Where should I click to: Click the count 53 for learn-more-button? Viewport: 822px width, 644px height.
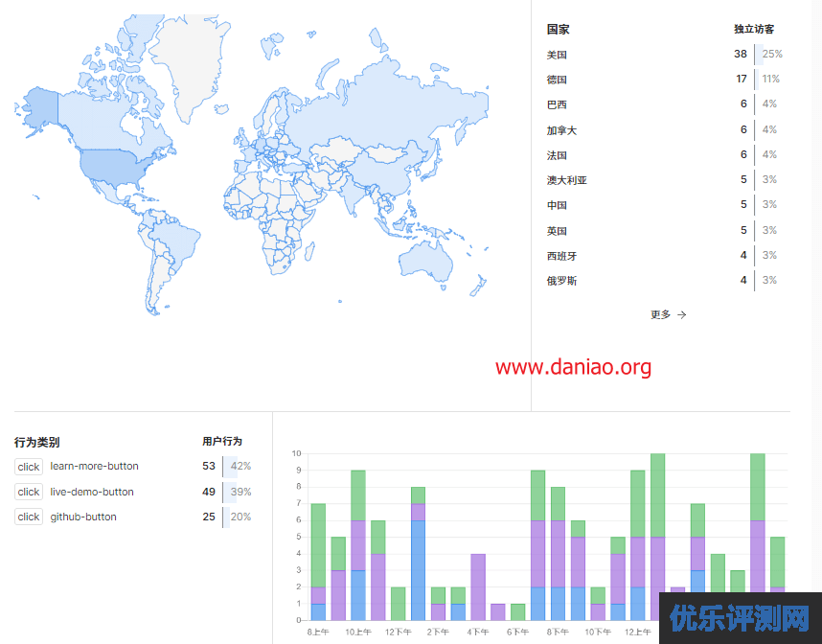[209, 466]
